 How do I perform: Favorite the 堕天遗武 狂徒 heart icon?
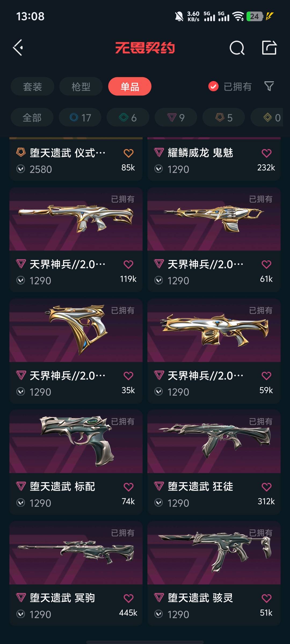pos(266,487)
